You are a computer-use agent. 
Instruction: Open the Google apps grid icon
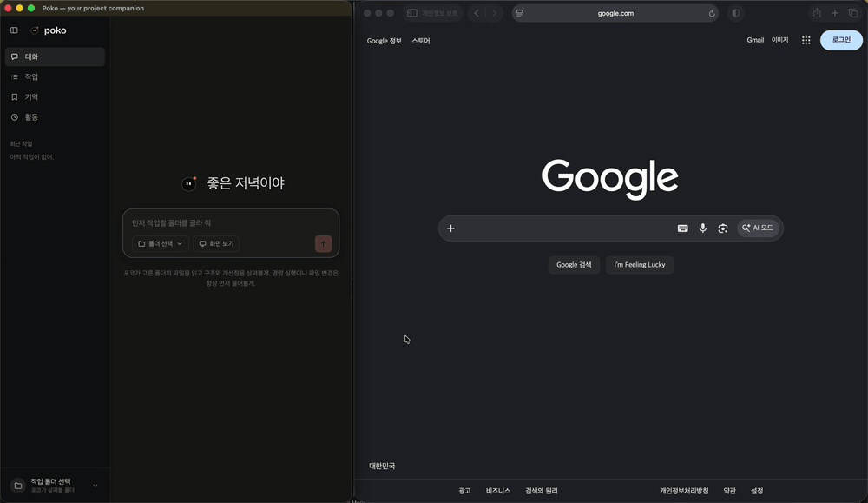click(806, 40)
